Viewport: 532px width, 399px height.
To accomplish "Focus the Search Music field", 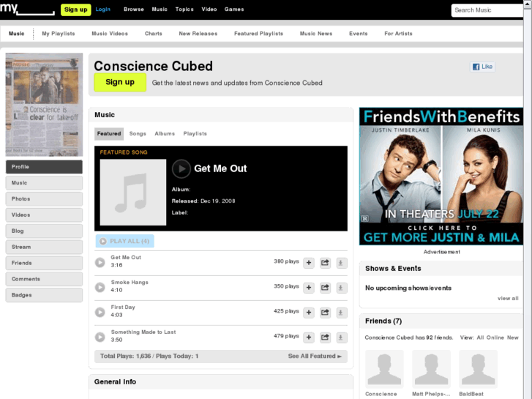I will (x=487, y=10).
